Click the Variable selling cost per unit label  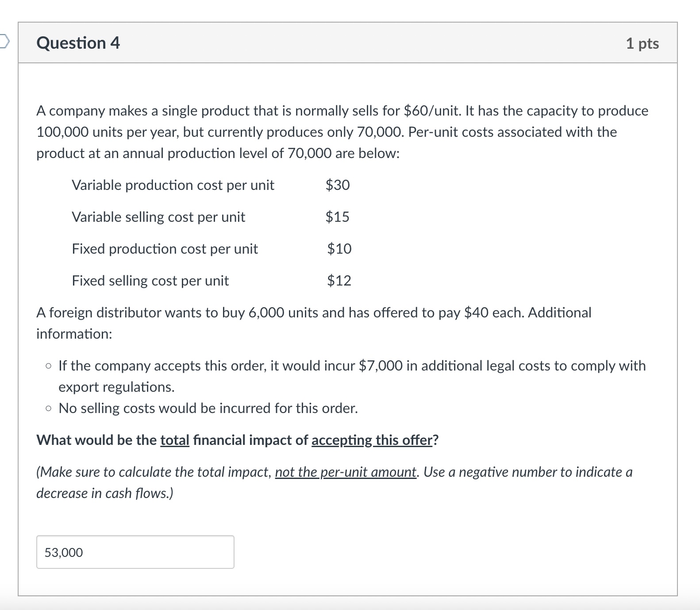click(x=158, y=217)
